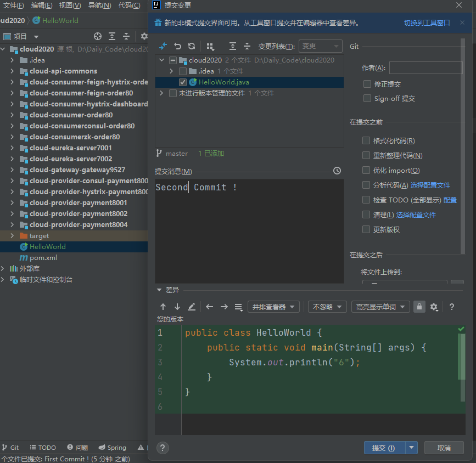
Task: Open the 问题 tool window tab
Action: pos(77,448)
